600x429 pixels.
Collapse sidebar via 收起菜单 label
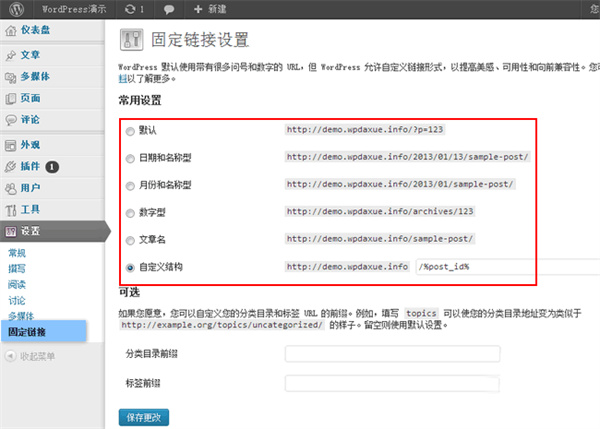[38, 356]
